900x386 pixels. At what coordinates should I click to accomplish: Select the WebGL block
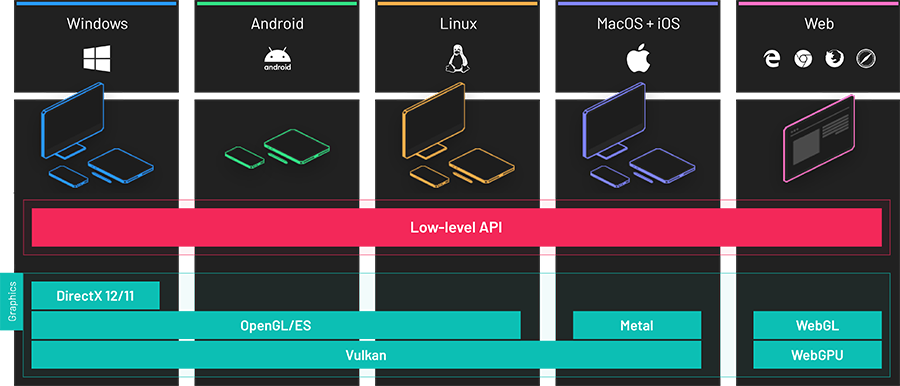click(817, 325)
